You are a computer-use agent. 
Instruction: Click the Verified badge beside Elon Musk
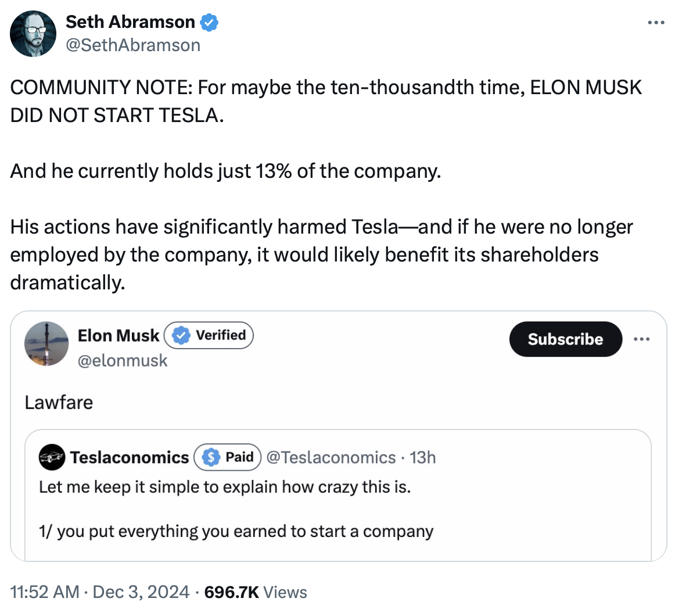[210, 335]
